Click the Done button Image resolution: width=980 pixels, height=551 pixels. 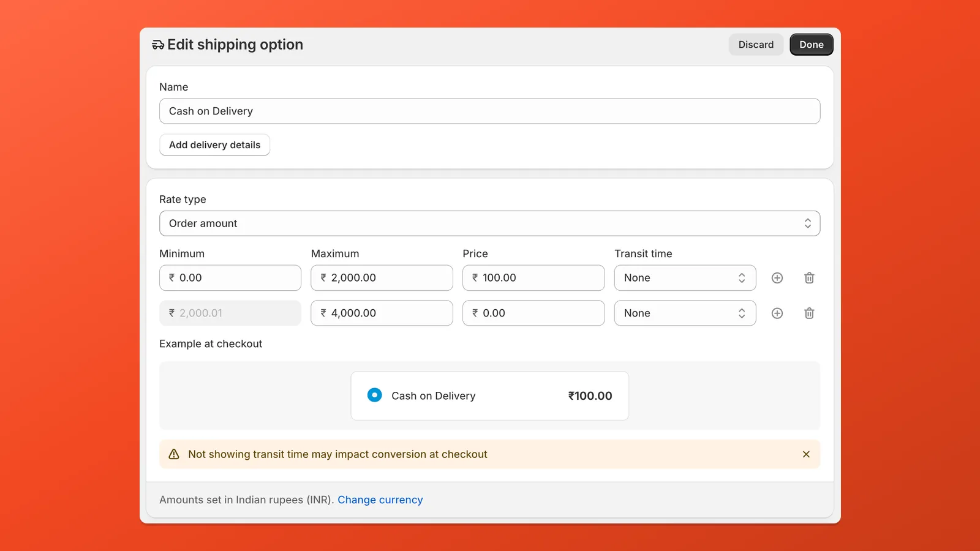click(811, 44)
